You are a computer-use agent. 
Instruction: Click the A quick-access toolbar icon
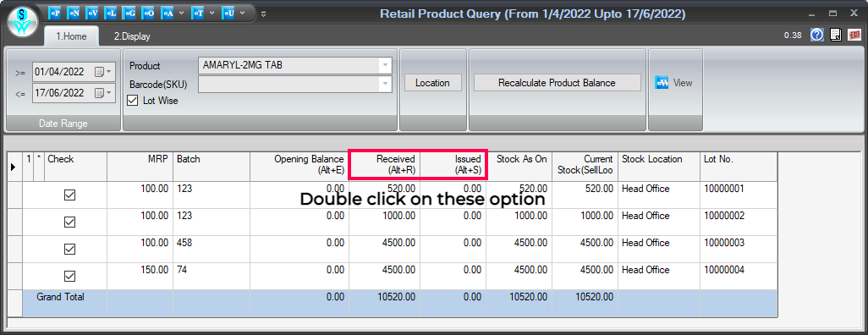click(167, 13)
